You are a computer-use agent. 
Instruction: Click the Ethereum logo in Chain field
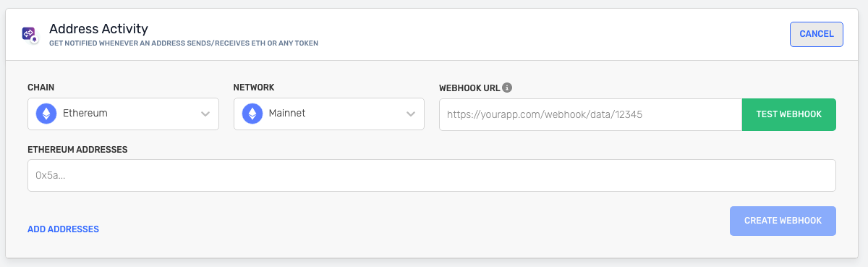47,114
